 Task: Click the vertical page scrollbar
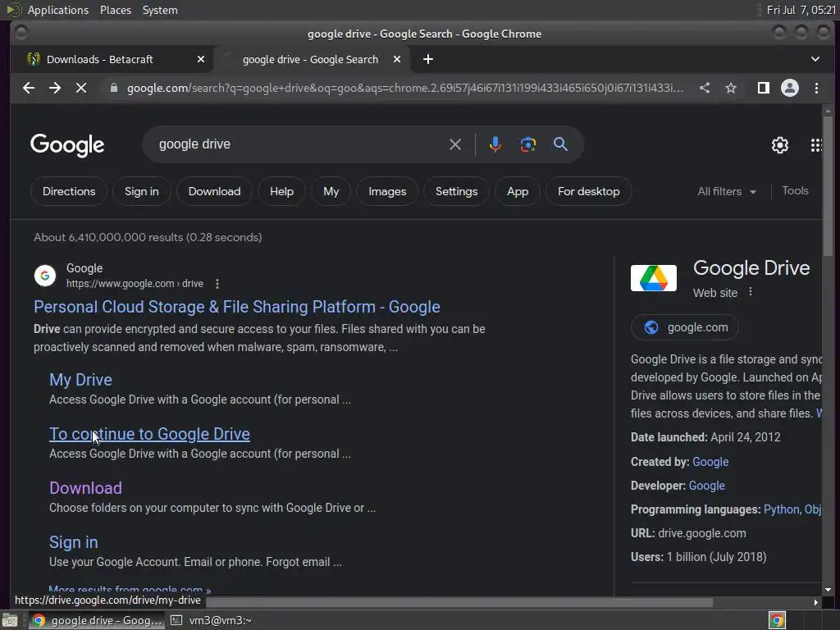(829, 188)
